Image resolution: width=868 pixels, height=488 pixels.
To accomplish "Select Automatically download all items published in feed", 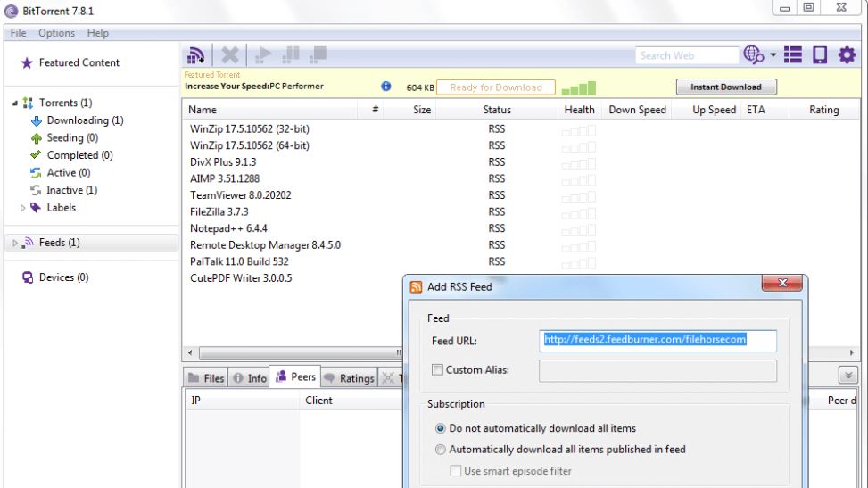I will point(440,450).
